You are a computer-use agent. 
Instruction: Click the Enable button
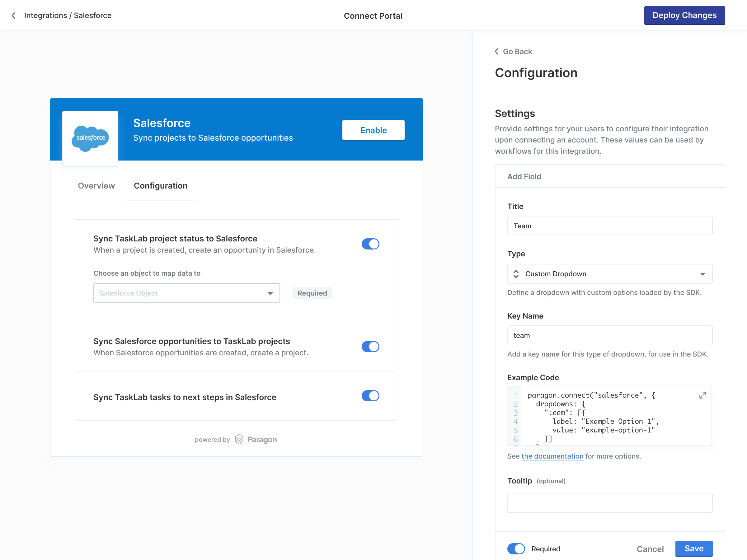373,130
